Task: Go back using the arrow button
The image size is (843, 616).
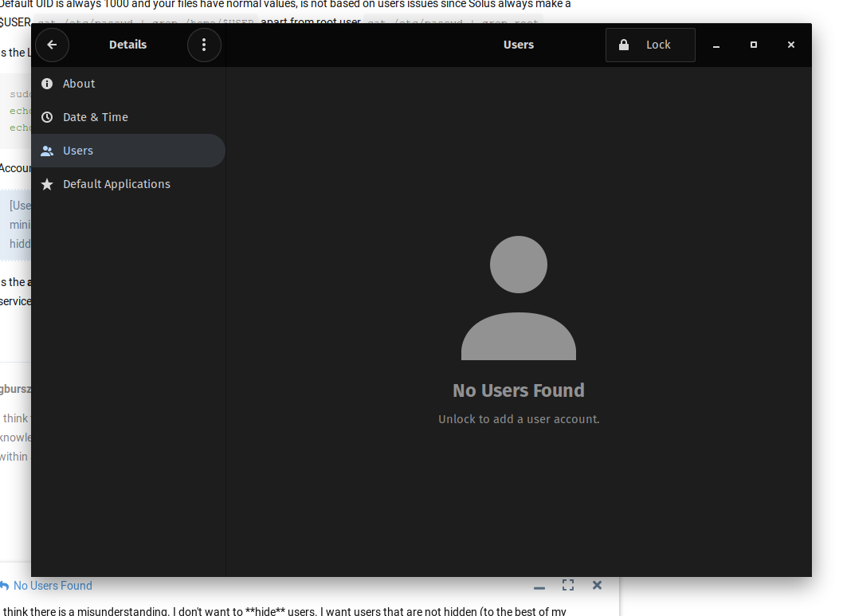Action: [x=52, y=45]
